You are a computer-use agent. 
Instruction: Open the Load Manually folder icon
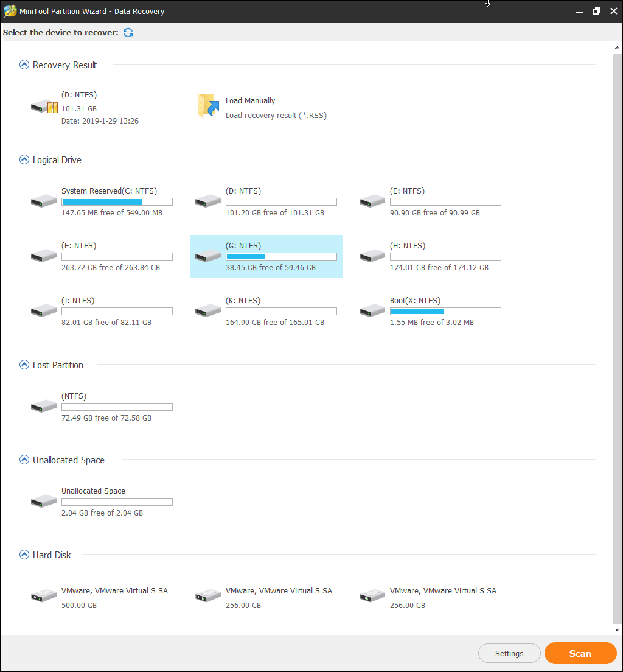tap(209, 105)
